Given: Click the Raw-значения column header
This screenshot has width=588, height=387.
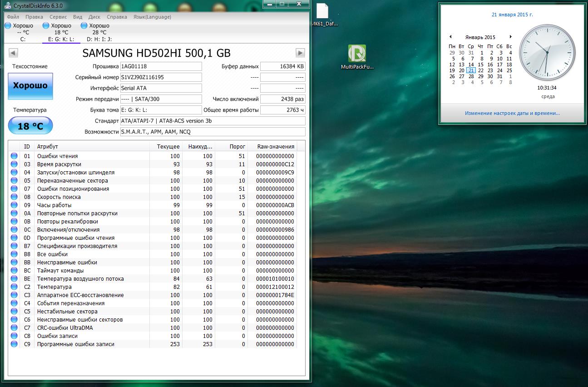Looking at the screenshot, I should point(272,147).
